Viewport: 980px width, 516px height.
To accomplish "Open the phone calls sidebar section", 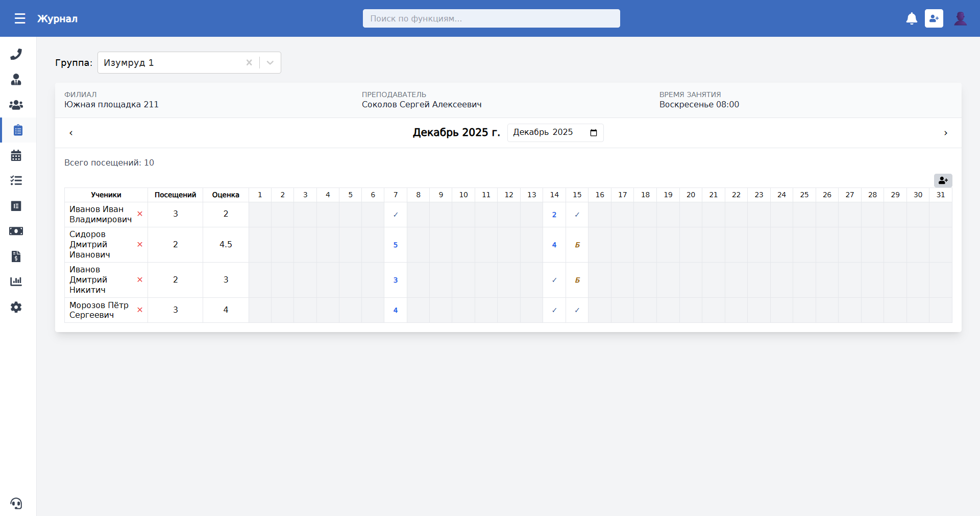I will coord(16,54).
